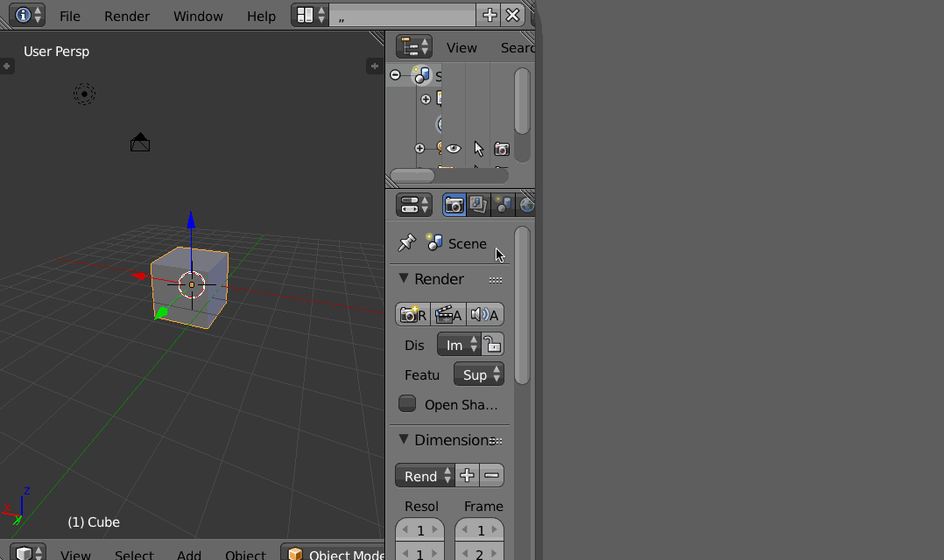This screenshot has width=944, height=560.
Task: Click the Info editor type icon top-left
Action: (26, 15)
